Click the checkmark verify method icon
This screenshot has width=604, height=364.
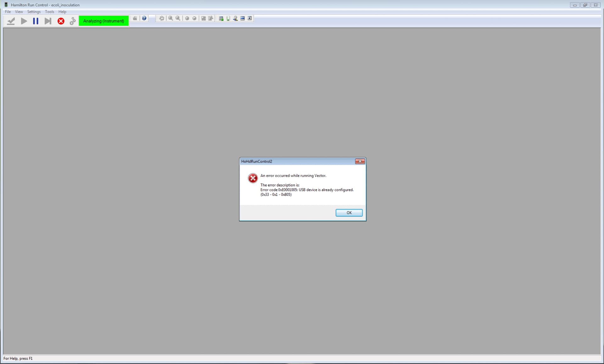pyautogui.click(x=11, y=21)
